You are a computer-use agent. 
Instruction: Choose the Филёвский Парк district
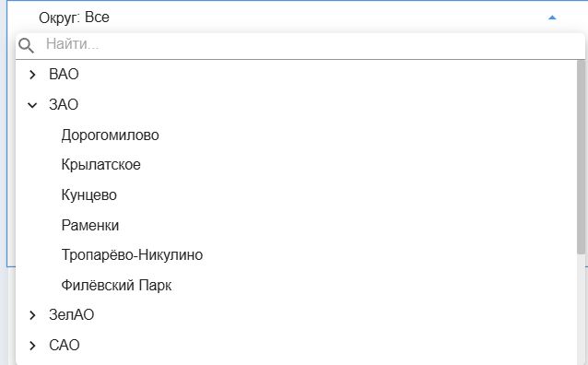coord(116,286)
